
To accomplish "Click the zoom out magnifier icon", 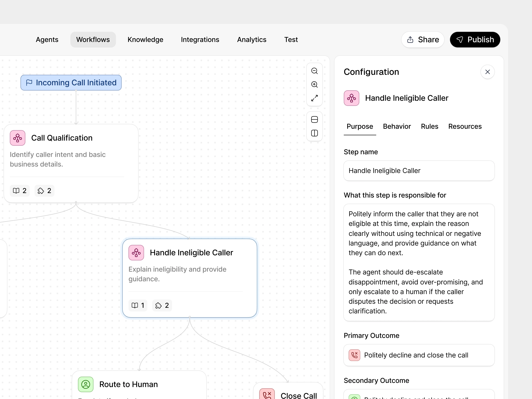I will [314, 71].
